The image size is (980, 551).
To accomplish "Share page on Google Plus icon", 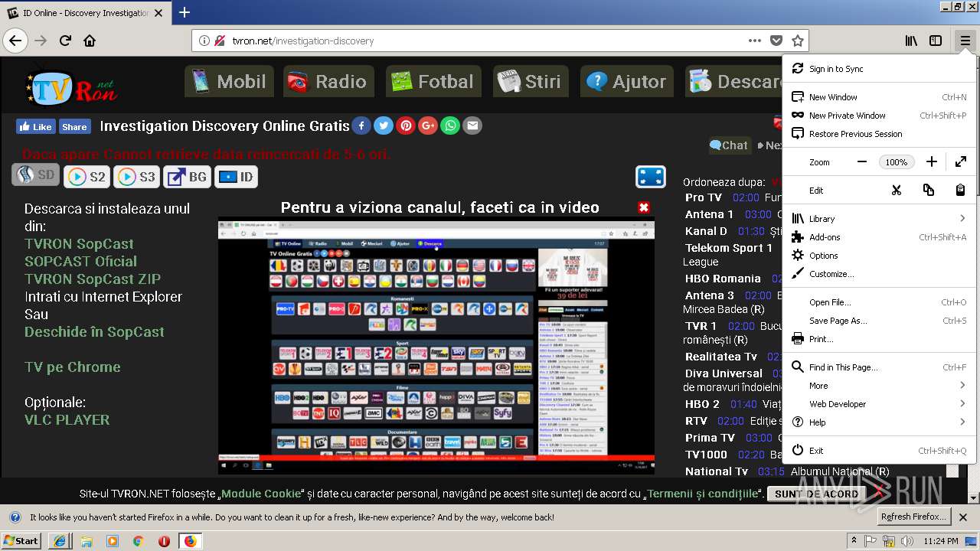I will (428, 126).
